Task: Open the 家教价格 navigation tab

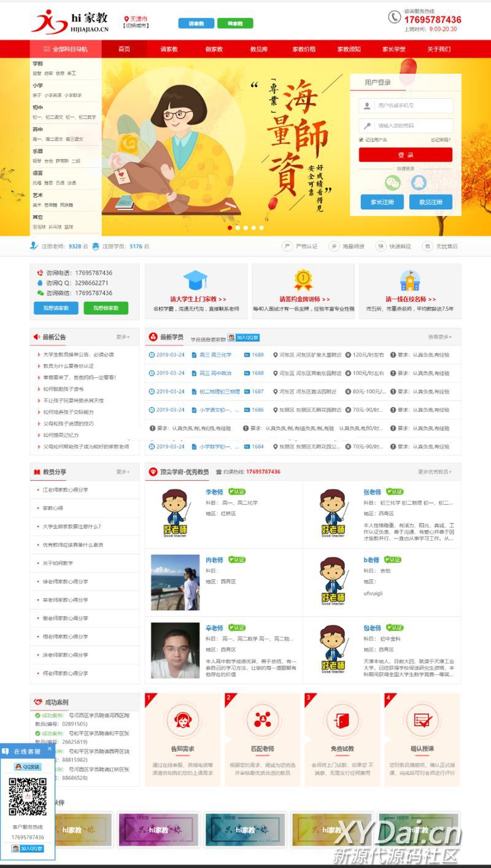Action: tap(304, 49)
